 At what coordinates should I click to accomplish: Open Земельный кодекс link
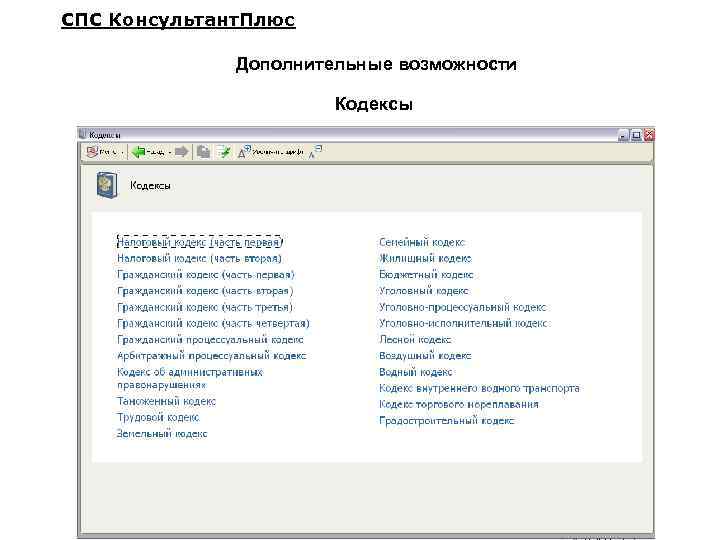point(162,433)
